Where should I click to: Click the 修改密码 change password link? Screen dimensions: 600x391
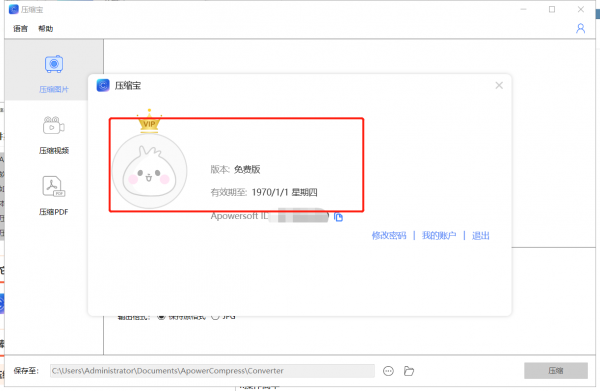[389, 235]
